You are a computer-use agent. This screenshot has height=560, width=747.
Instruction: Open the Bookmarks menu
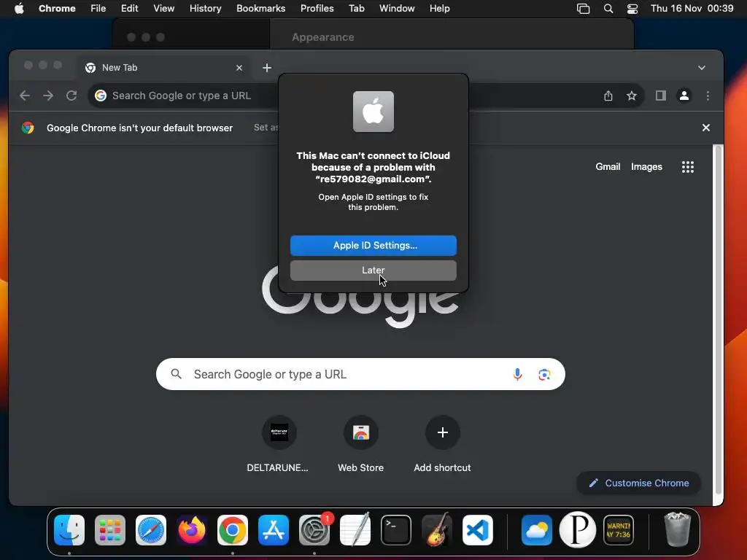coord(260,8)
